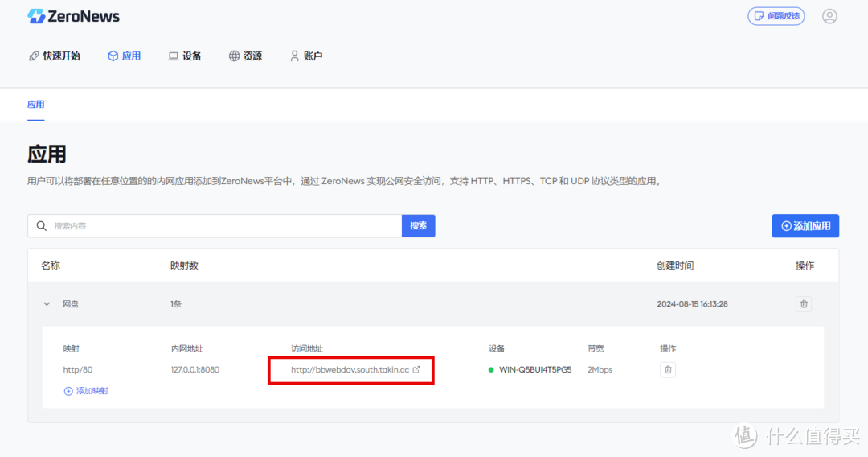
Task: Click the magnifier icon in search box
Action: pos(41,226)
